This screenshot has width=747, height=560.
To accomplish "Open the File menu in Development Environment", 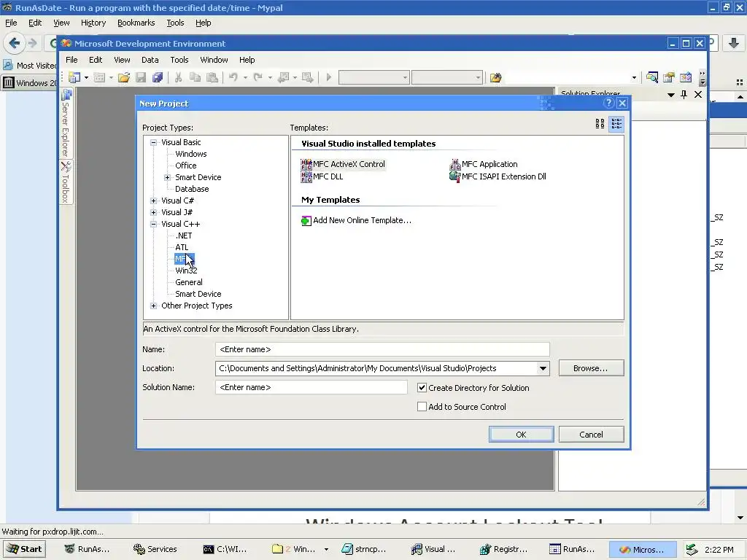I will [x=71, y=60].
